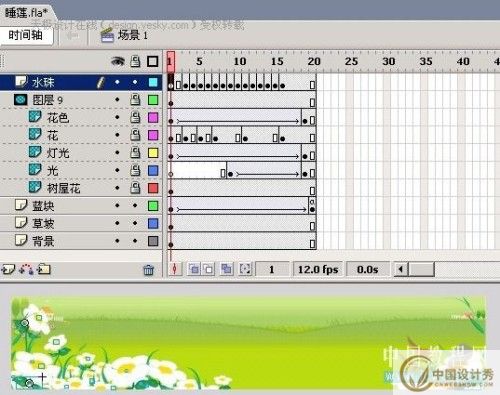
Task: Click the 水珠 layer page icon
Action: [x=21, y=81]
